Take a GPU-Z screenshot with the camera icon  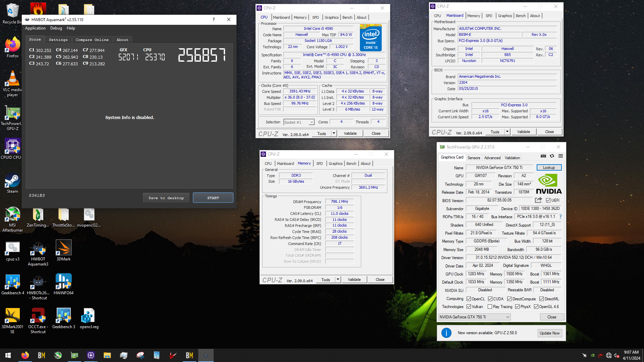coord(543,156)
